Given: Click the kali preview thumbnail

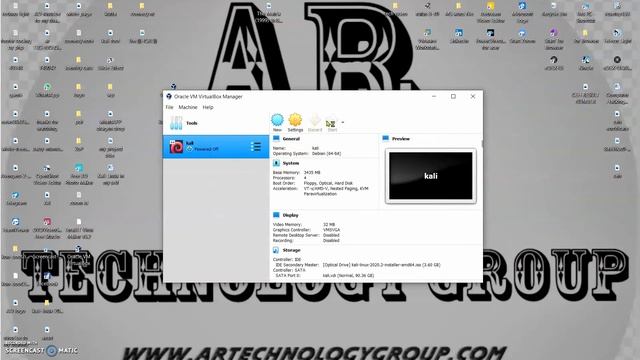Looking at the screenshot, I should click(431, 176).
